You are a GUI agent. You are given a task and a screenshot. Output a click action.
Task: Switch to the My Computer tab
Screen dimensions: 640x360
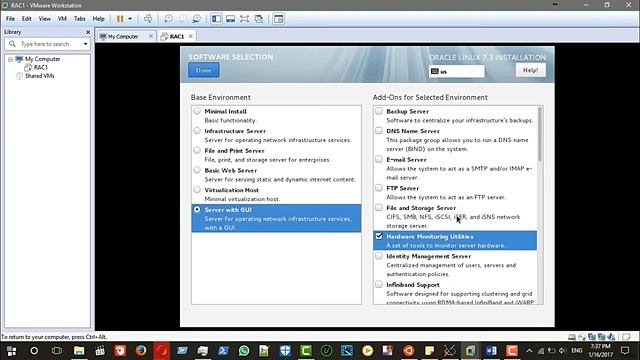tap(122, 36)
